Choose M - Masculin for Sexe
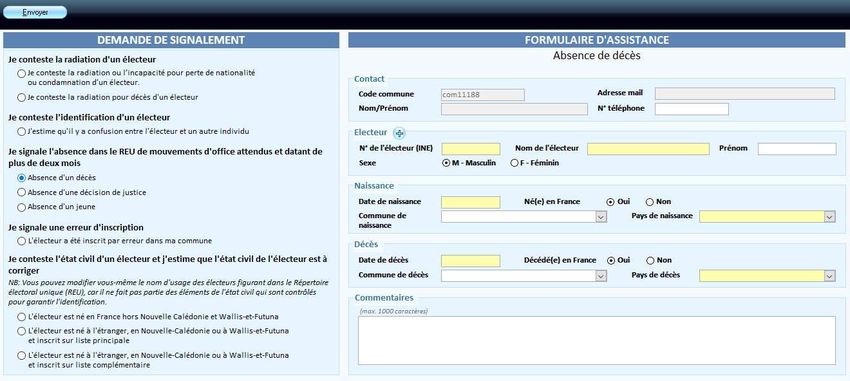The height and width of the screenshot is (381, 850). [446, 163]
